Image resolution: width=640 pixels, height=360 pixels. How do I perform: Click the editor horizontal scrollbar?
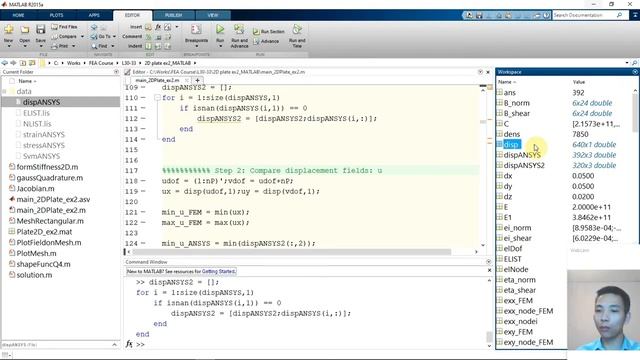[x=292, y=252]
